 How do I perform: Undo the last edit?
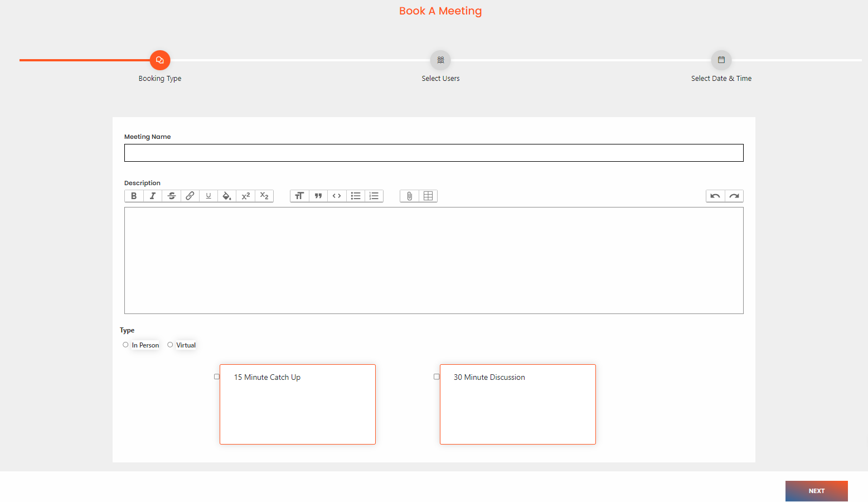[x=715, y=196]
